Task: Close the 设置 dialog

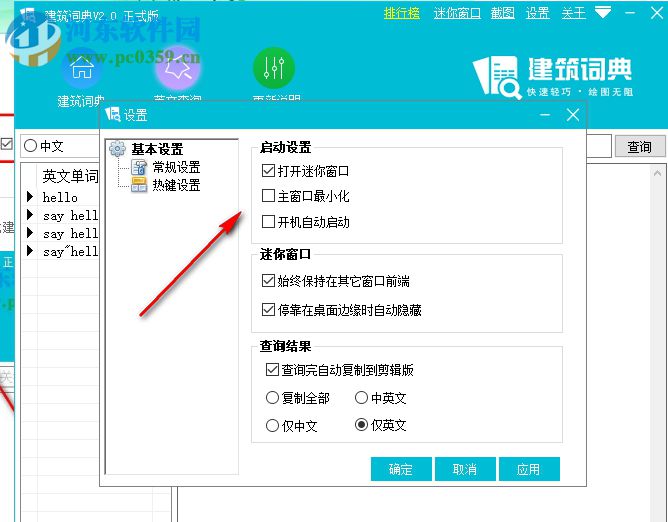Action: point(573,115)
